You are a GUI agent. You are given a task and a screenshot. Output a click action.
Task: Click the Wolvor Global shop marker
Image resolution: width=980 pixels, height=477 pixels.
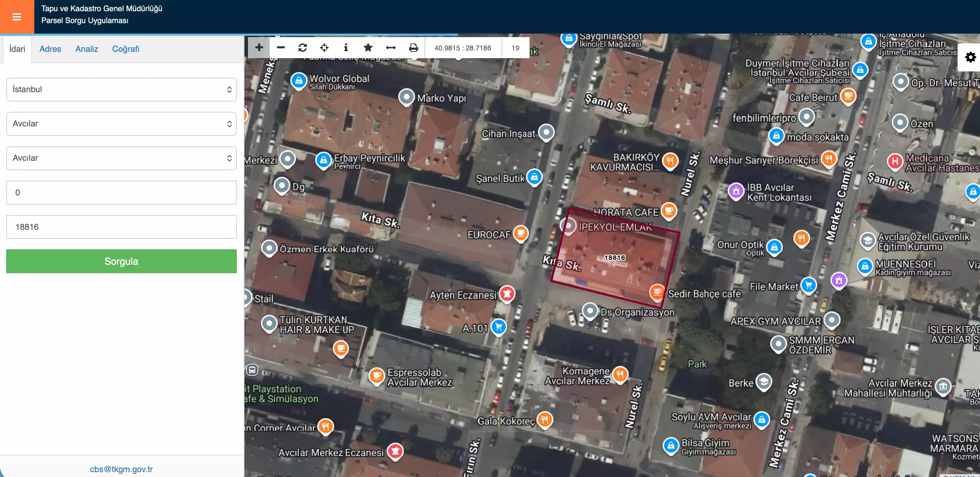[x=299, y=81]
